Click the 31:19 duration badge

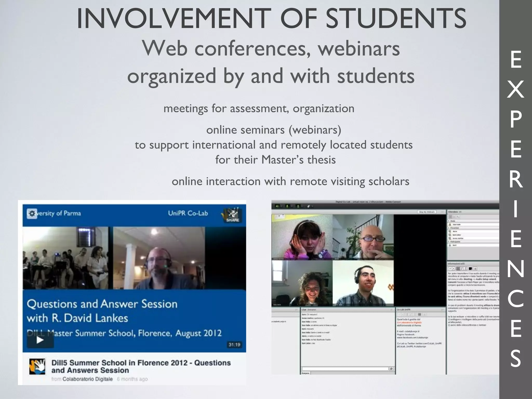234,344
